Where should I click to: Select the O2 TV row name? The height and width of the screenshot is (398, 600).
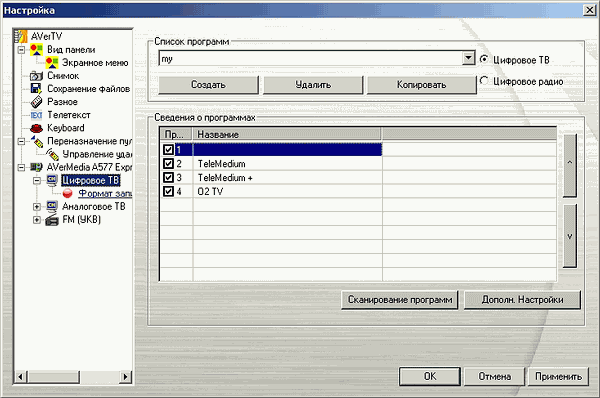click(210, 191)
